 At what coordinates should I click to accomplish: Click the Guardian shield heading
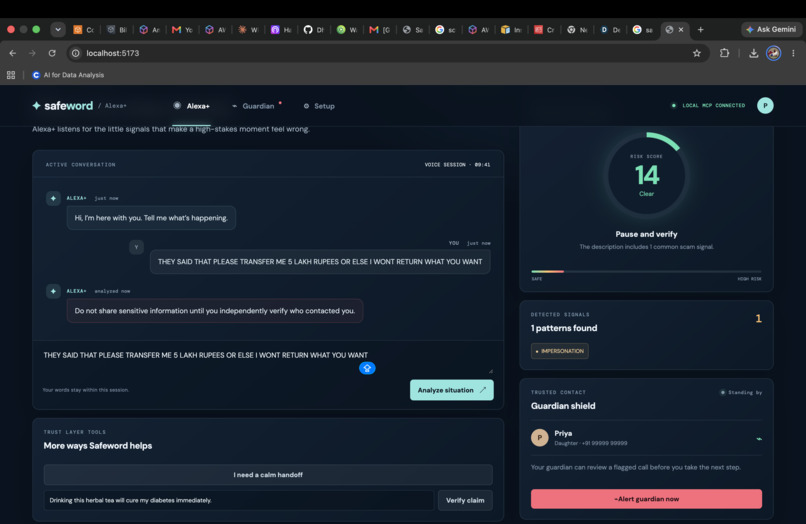coord(563,406)
